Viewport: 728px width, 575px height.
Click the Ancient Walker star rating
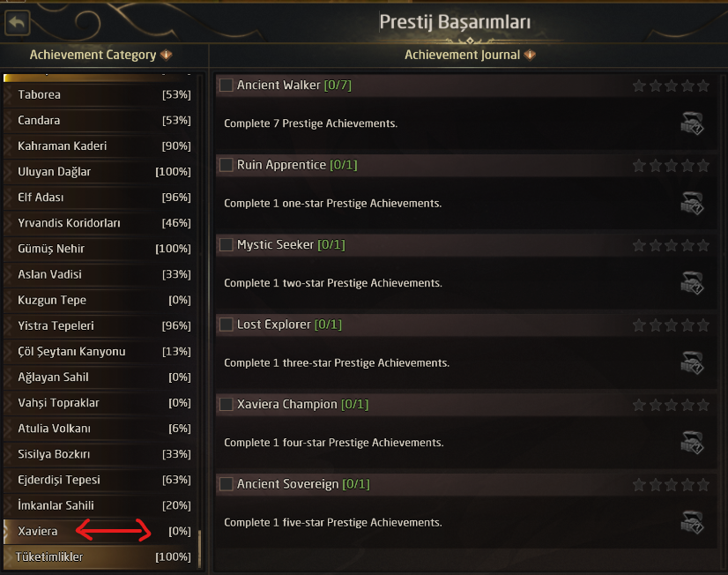(x=671, y=86)
